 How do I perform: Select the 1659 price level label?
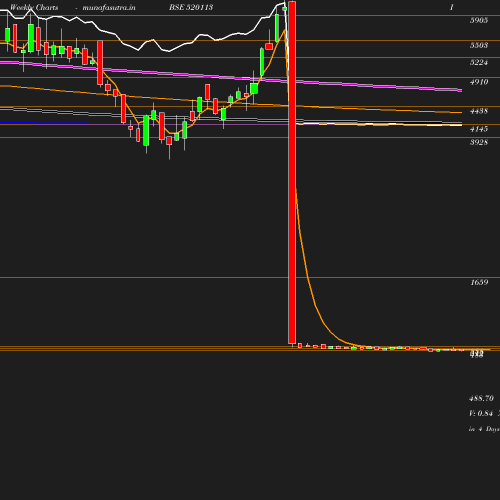(x=479, y=282)
